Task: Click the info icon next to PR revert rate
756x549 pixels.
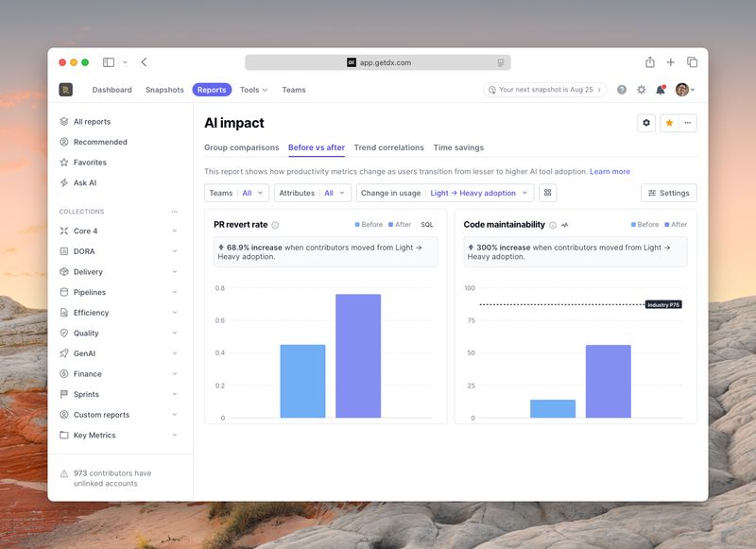Action: (x=276, y=225)
